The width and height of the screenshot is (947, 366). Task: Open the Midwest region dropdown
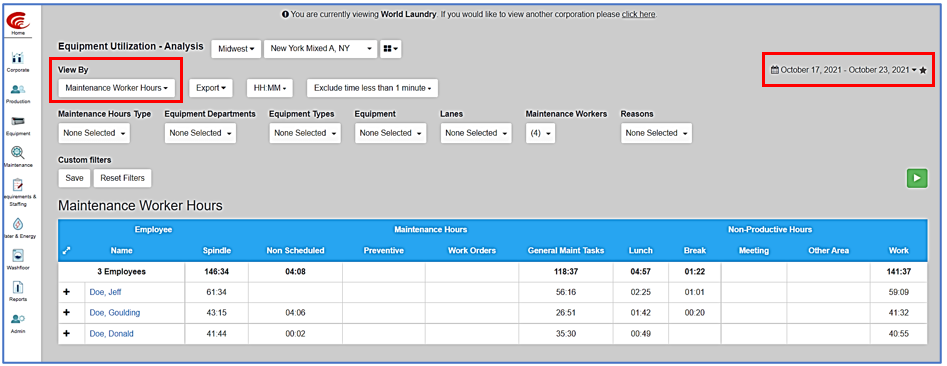[x=236, y=49]
